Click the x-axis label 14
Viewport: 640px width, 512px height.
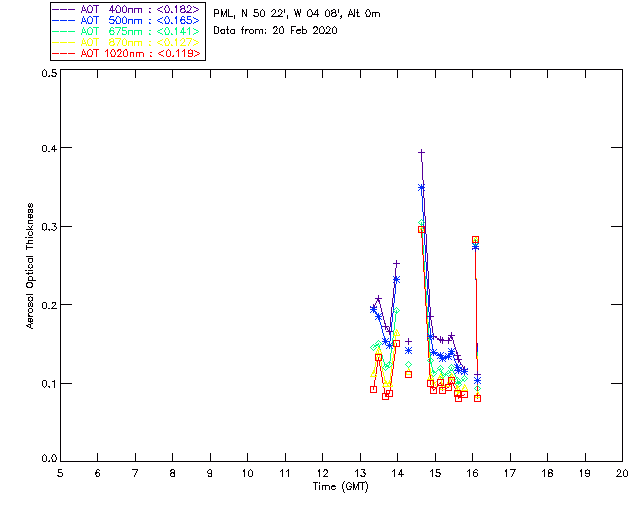point(398,474)
